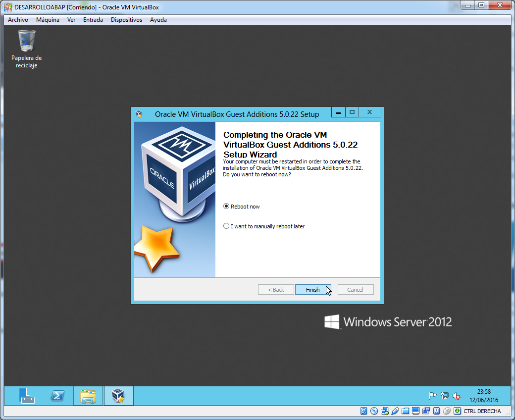Click the mouse integration status icon

tap(447, 411)
